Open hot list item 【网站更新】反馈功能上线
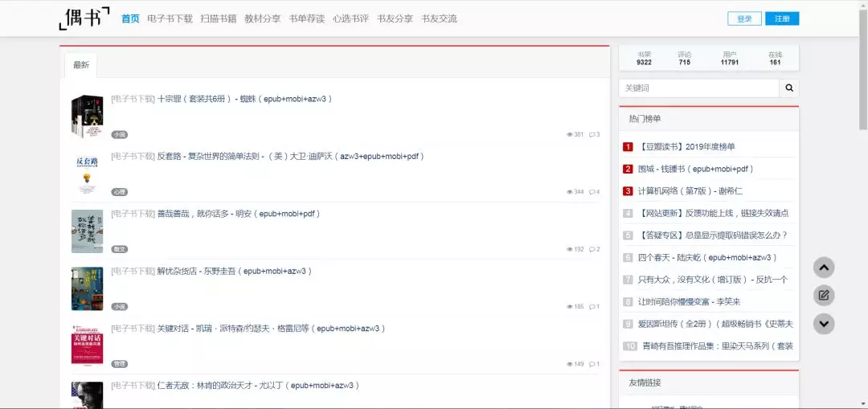The height and width of the screenshot is (409, 868). (714, 213)
